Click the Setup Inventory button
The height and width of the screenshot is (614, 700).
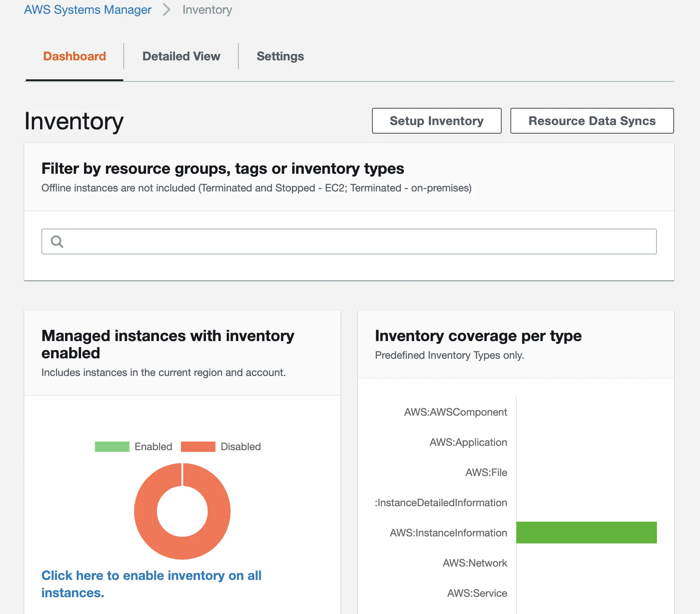coord(437,121)
